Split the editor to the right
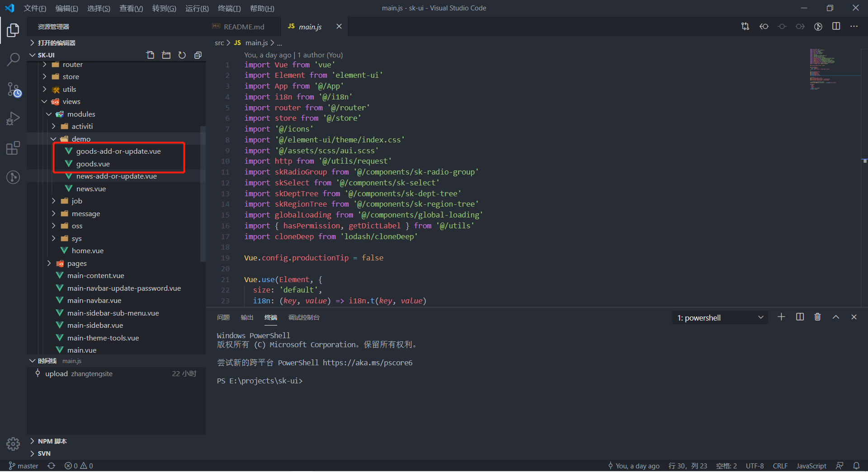The width and height of the screenshot is (868, 472). click(x=836, y=27)
